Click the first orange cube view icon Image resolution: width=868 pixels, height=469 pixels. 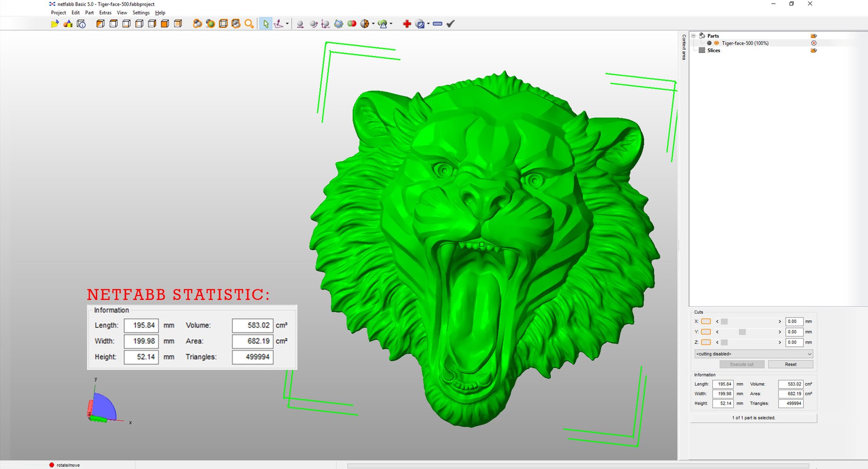100,24
